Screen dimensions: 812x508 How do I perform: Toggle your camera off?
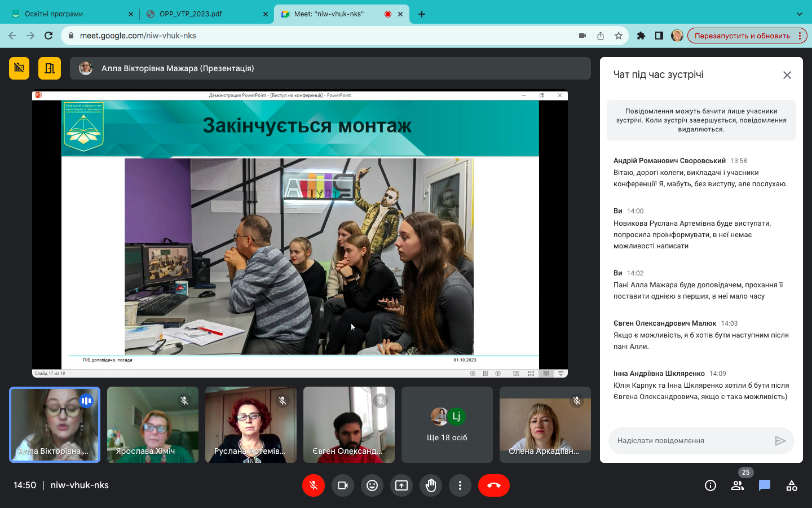[343, 485]
